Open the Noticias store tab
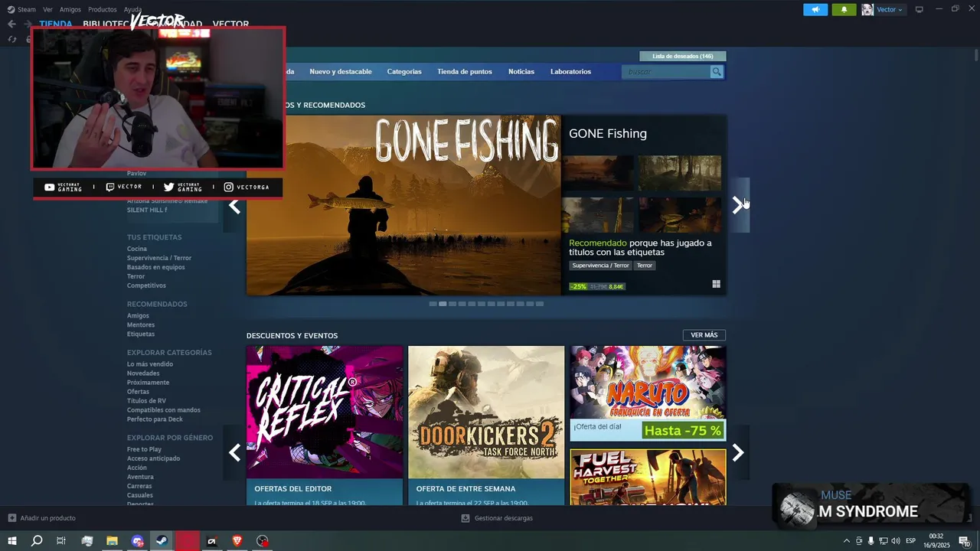 pyautogui.click(x=521, y=72)
